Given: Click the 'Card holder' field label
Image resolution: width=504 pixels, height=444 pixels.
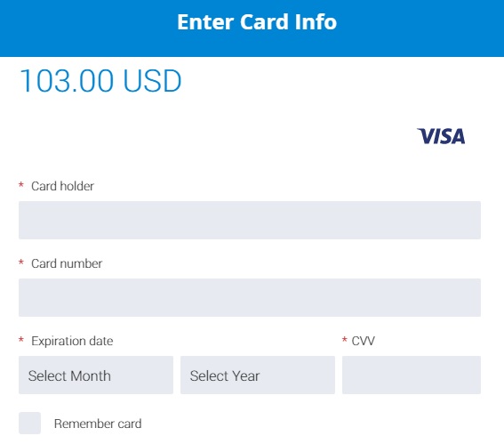Looking at the screenshot, I should [62, 186].
